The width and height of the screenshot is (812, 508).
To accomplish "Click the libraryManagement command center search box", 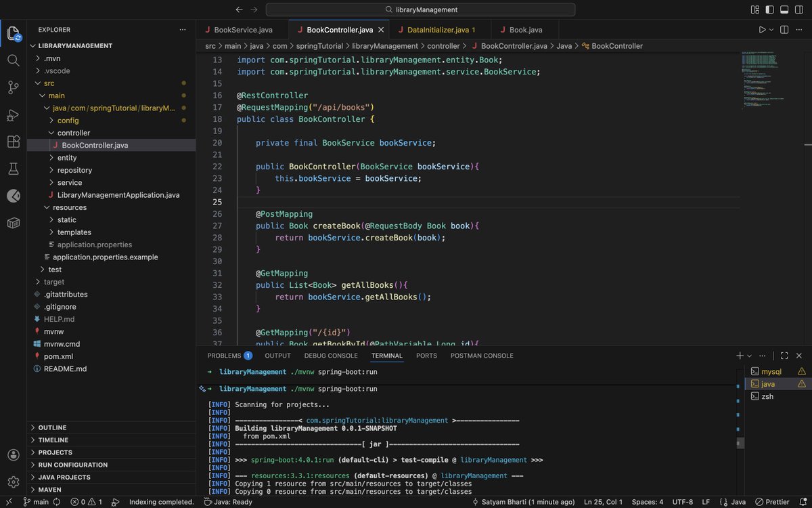I will coord(420,9).
